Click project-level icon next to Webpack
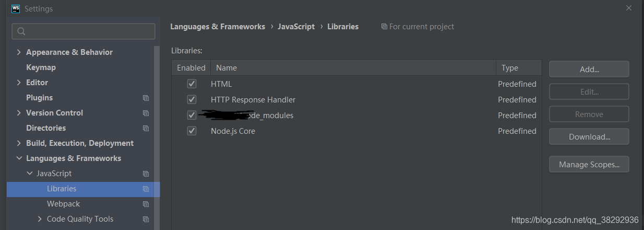This screenshot has width=644, height=230. point(146,204)
